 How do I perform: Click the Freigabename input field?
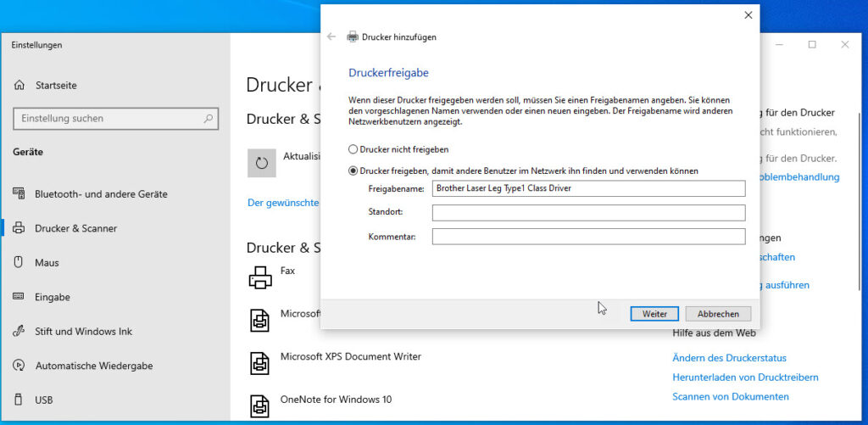[588, 188]
